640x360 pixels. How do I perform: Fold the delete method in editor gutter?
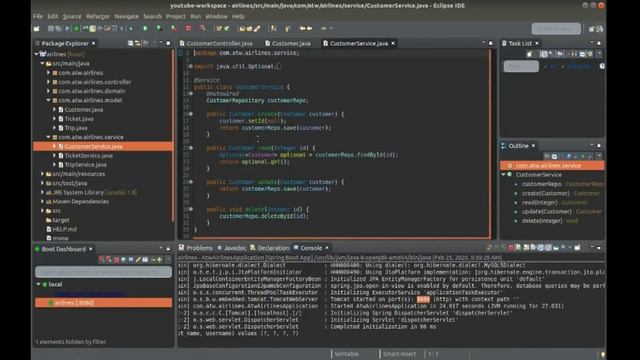coord(191,209)
